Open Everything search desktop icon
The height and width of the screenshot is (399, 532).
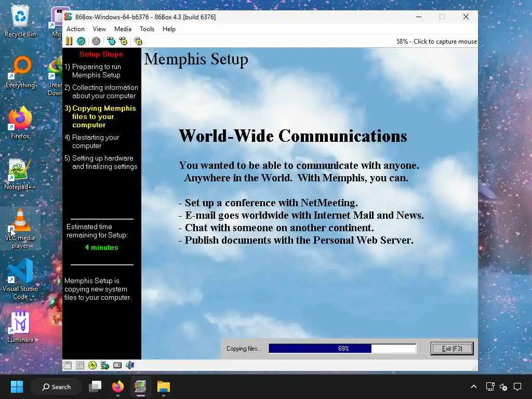pyautogui.click(x=20, y=73)
